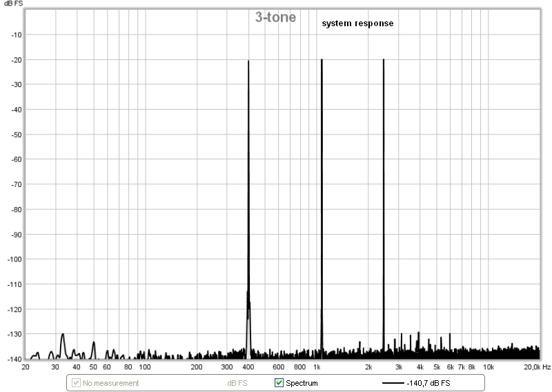The width and height of the screenshot is (552, 392).
Task: Click the 'No measurement' legend label
Action: 110,383
